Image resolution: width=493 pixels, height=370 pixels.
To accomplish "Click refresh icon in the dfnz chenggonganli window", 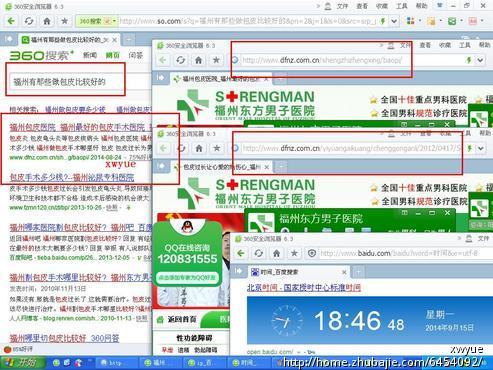I will click(181, 148).
